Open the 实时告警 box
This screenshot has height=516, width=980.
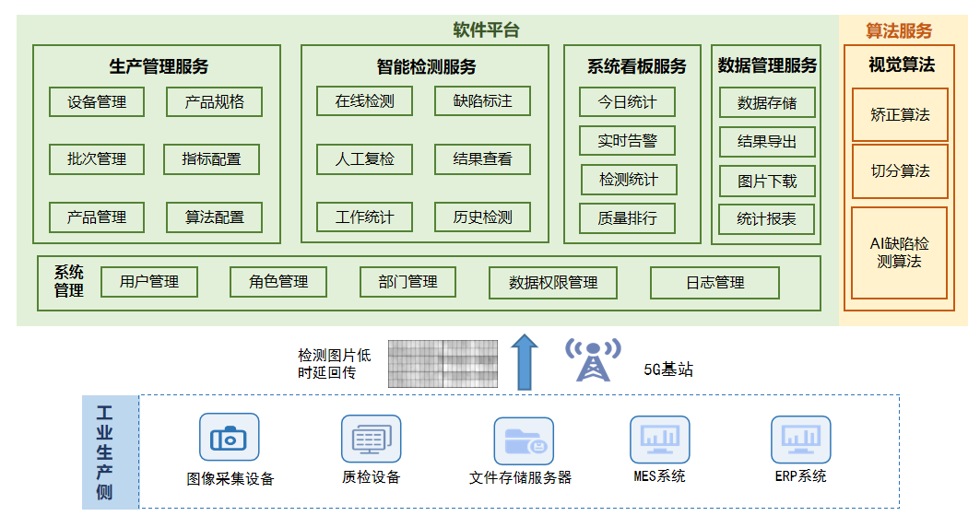coord(628,141)
